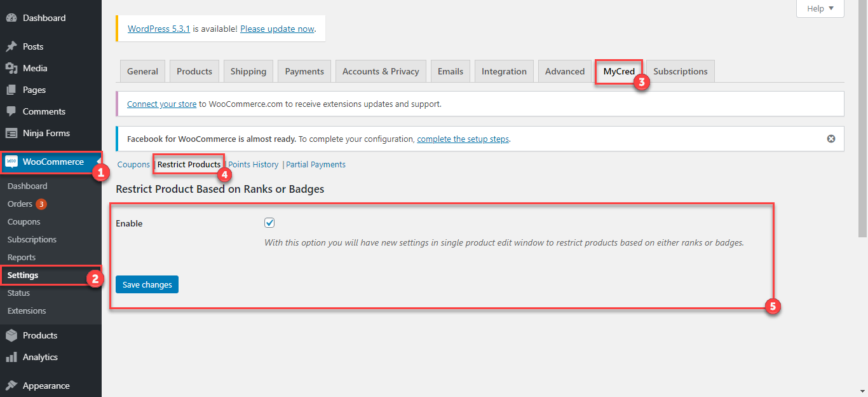Open the General settings tab
The width and height of the screenshot is (868, 397).
143,71
